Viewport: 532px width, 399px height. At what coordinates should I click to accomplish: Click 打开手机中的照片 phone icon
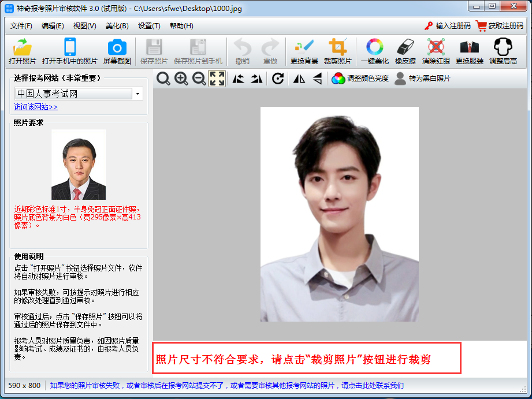click(70, 51)
